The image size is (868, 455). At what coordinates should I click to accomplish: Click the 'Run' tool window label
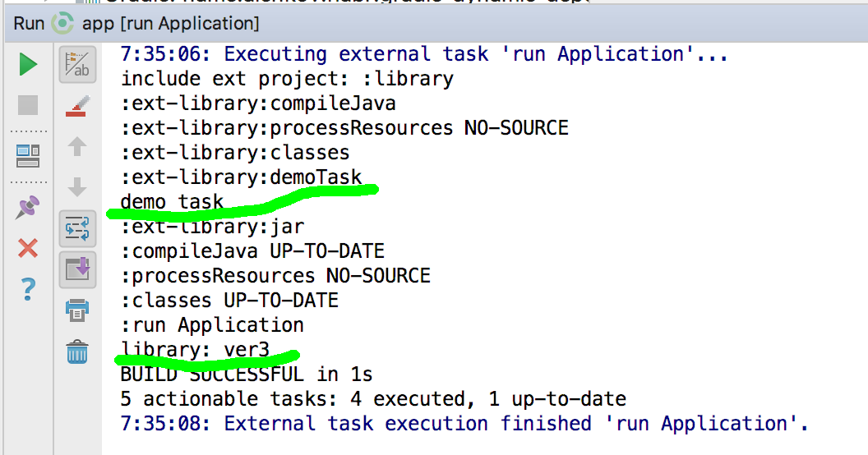point(29,24)
